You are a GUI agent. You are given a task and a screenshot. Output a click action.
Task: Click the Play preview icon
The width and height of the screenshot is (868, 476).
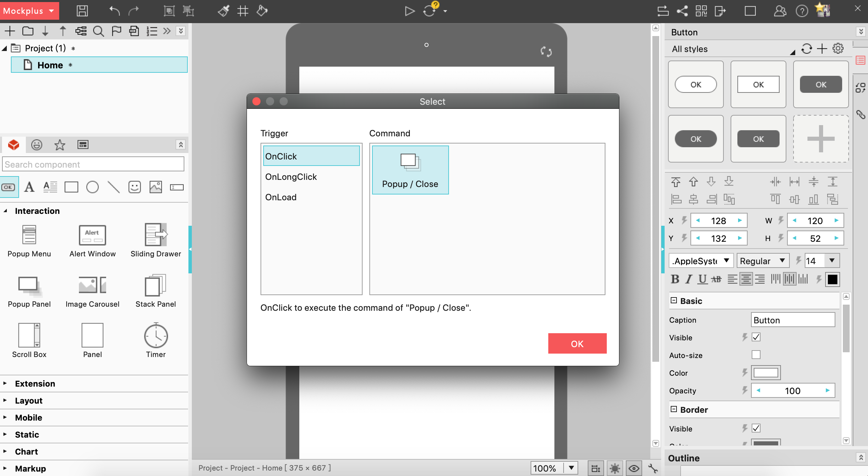click(410, 11)
